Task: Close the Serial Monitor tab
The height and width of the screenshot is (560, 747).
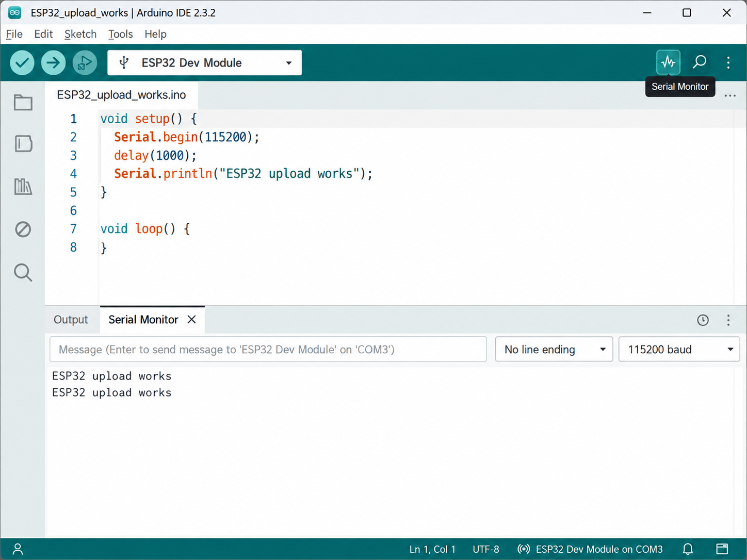Action: click(191, 320)
